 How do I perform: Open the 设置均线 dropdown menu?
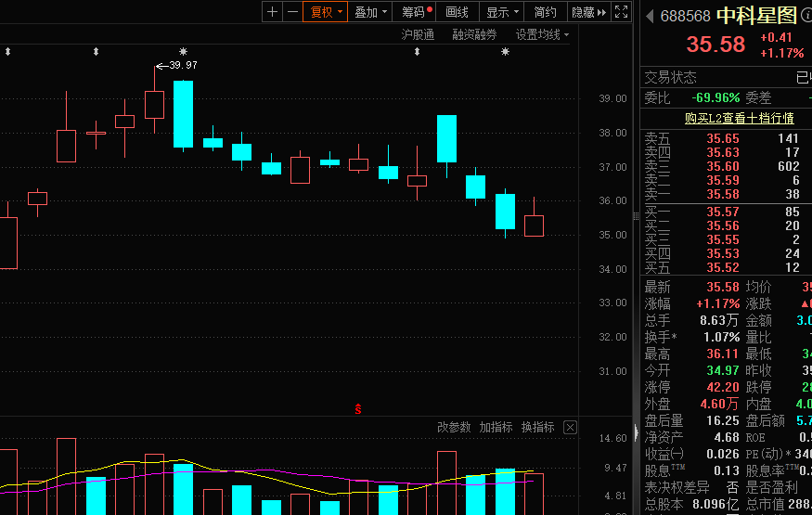point(542,34)
